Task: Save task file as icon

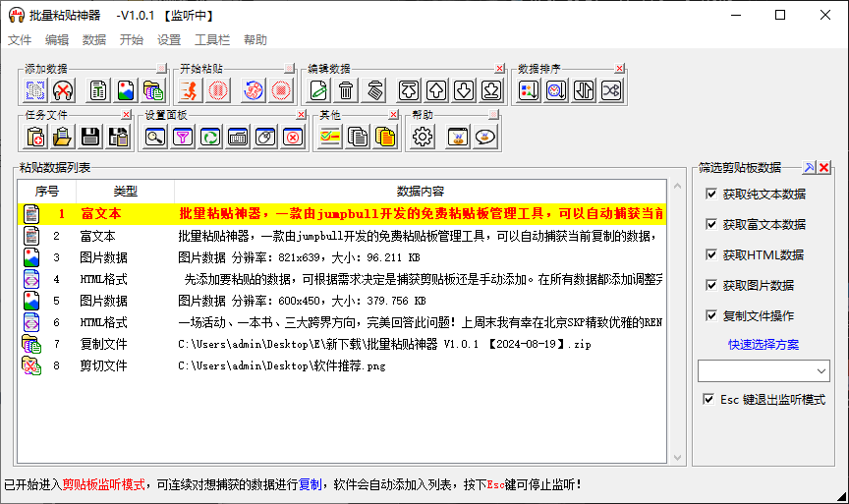Action: pyautogui.click(x=118, y=137)
